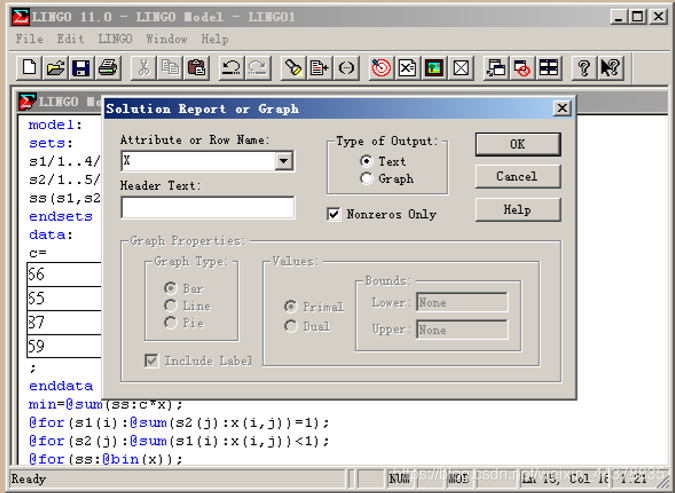Click the context help pointer icon

point(610,68)
